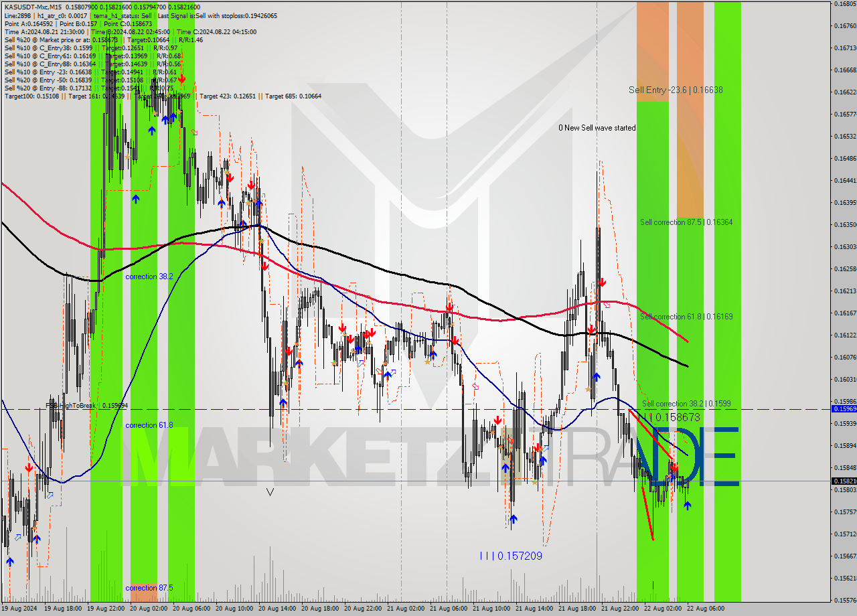
Task: Click the 0.16760 price axis label
Action: coord(845,25)
